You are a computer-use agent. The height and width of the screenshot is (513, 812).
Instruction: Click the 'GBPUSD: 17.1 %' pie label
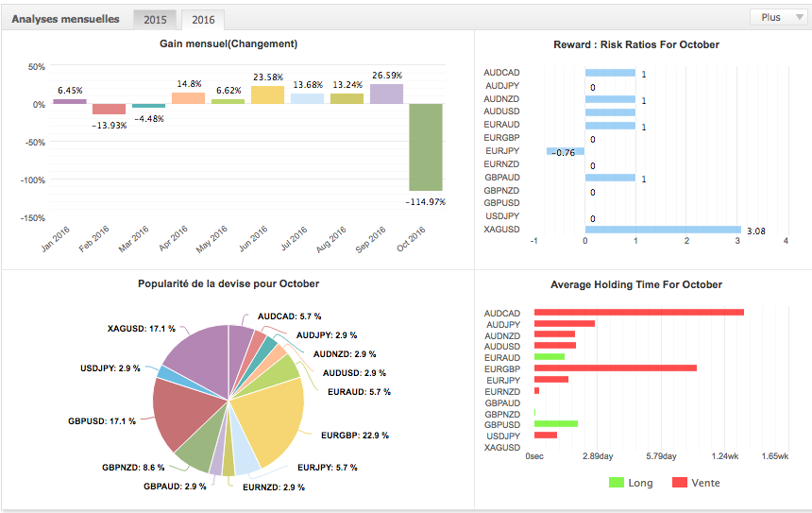click(x=102, y=421)
